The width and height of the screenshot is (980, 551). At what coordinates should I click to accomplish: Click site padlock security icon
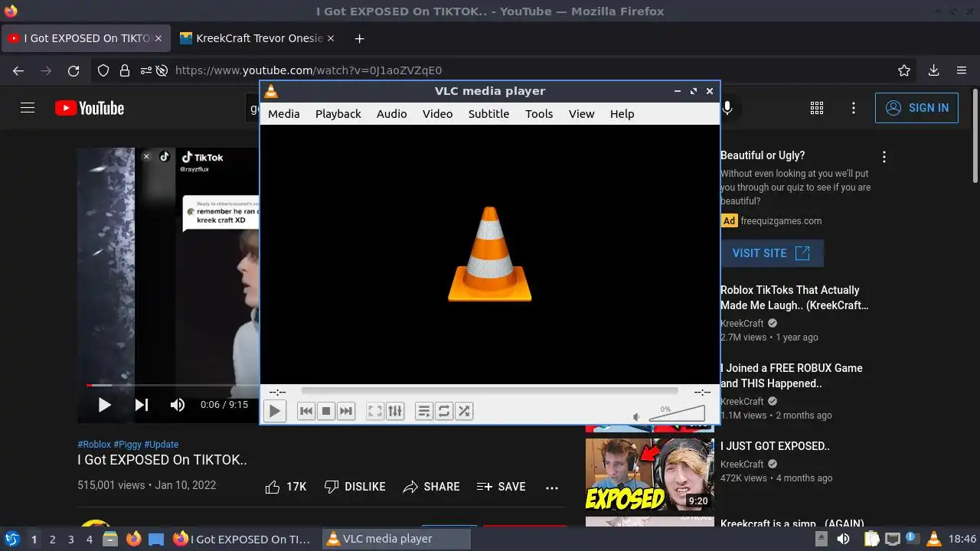124,70
